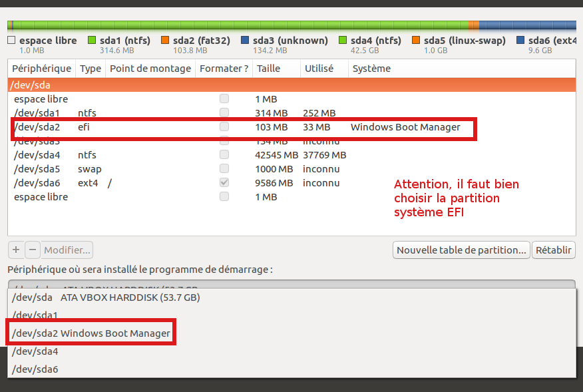Click the sda2 fat32 orange legend swatch
583x392 pixels.
(165, 41)
